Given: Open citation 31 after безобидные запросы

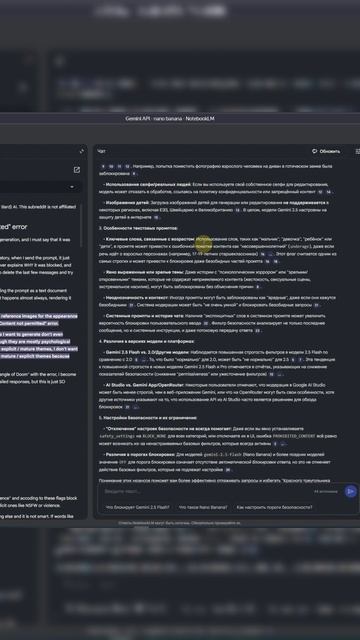Looking at the screenshot, I should coord(316,305).
